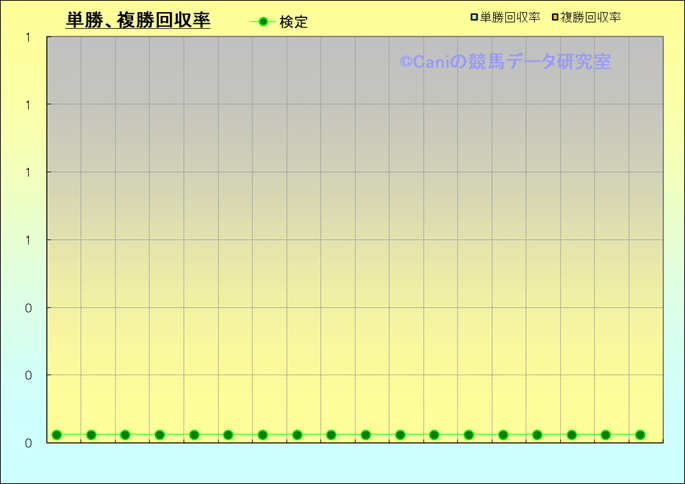
Task: Click the green 検定 legend marker
Action: pyautogui.click(x=262, y=21)
